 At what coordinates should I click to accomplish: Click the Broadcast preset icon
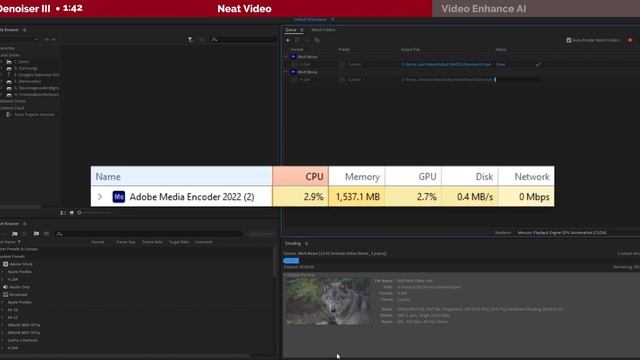5,295
